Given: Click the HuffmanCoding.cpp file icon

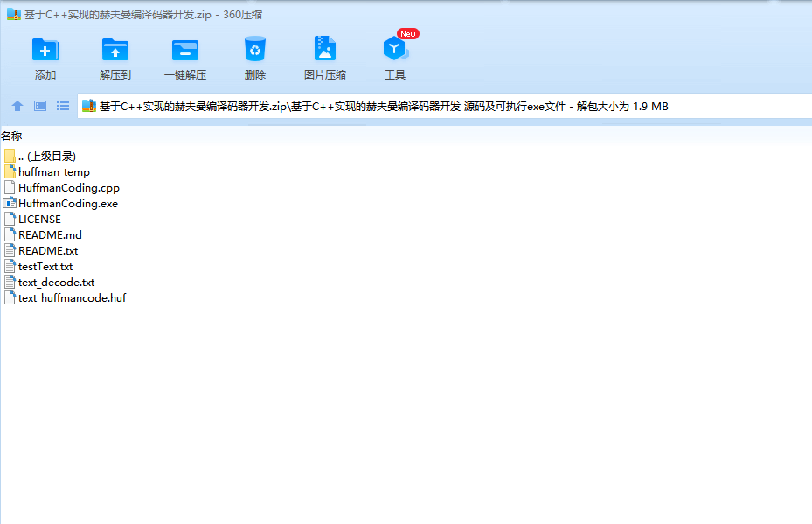Looking at the screenshot, I should coord(10,187).
